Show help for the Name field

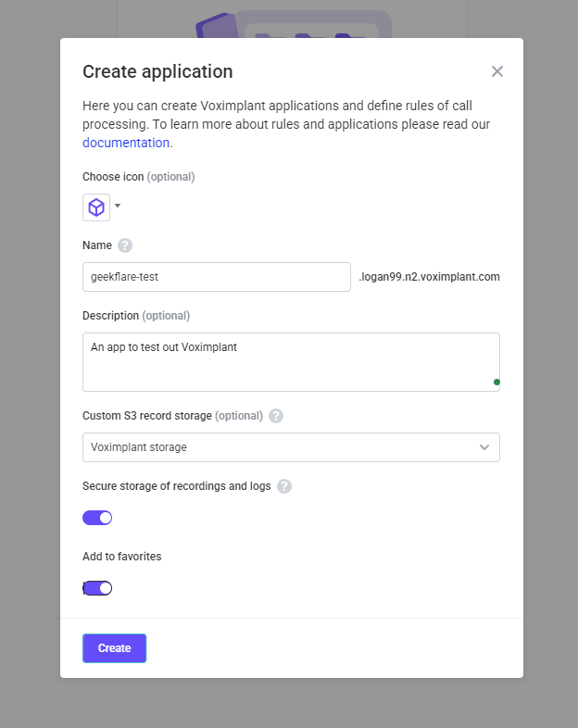[x=125, y=245]
